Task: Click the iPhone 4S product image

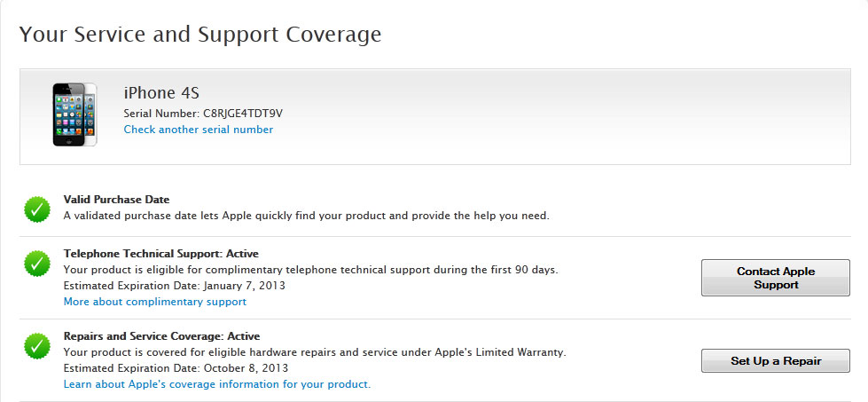Action: point(74,114)
